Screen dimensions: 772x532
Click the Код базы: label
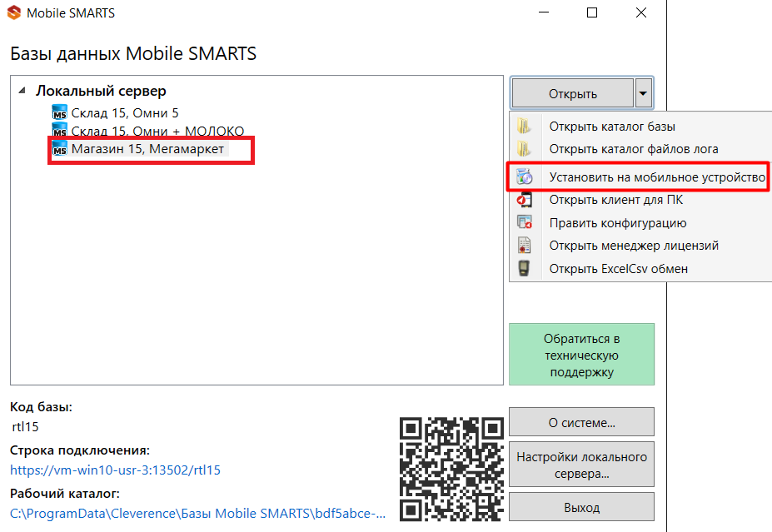41,407
